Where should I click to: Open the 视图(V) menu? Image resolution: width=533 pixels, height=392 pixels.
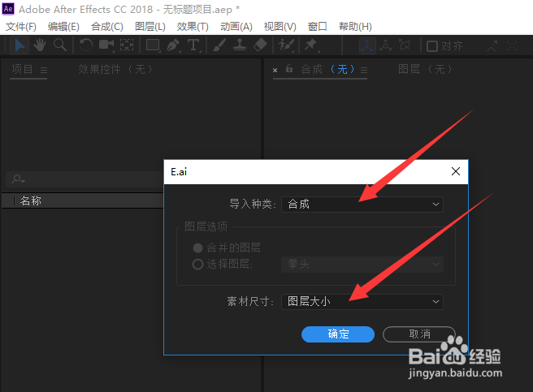click(x=279, y=27)
